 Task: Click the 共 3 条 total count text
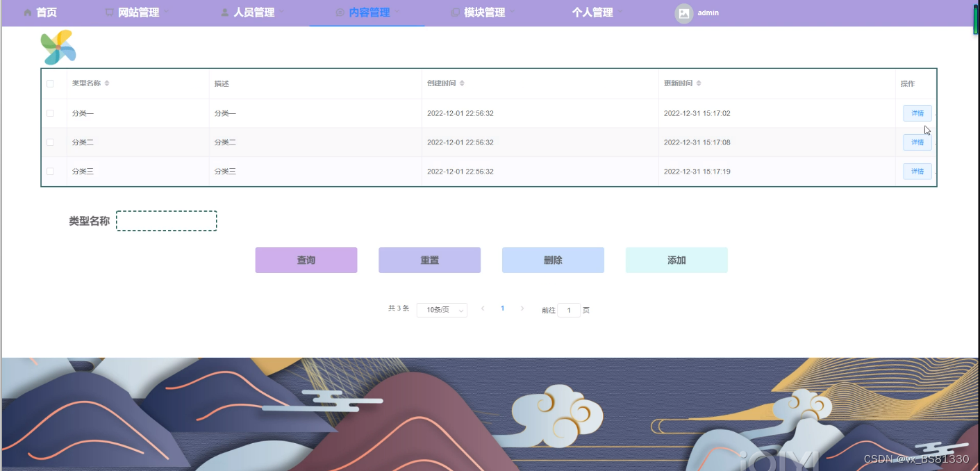coord(399,308)
